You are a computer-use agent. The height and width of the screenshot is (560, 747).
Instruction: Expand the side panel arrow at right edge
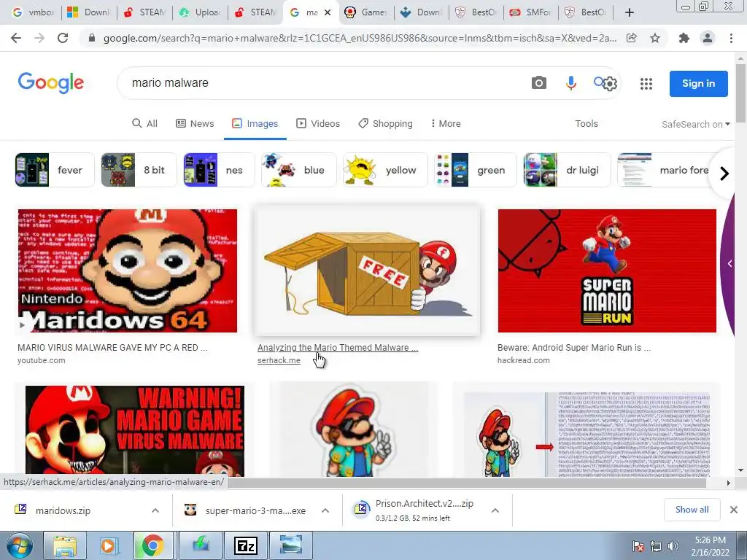729,263
